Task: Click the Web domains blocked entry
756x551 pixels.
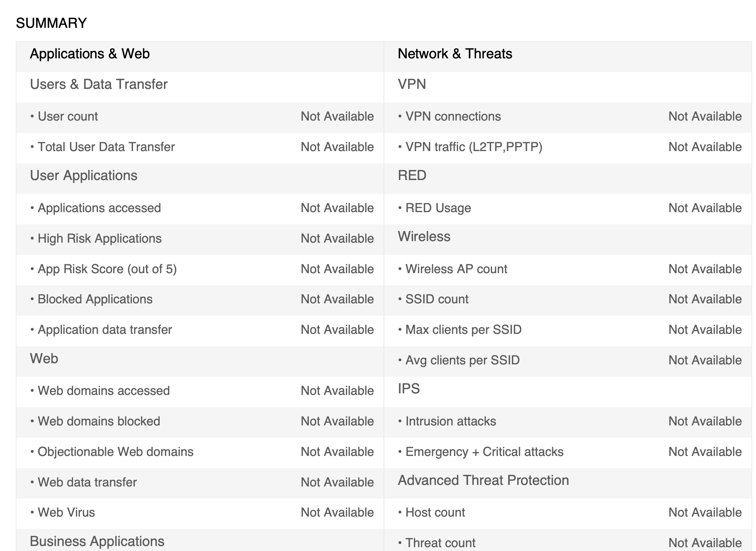Action: point(99,421)
